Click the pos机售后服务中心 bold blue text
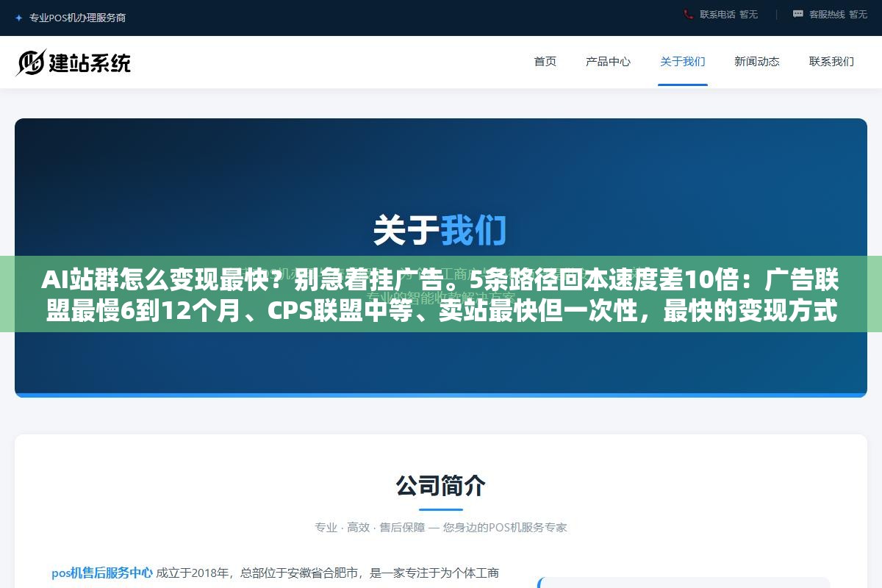 pos(102,573)
